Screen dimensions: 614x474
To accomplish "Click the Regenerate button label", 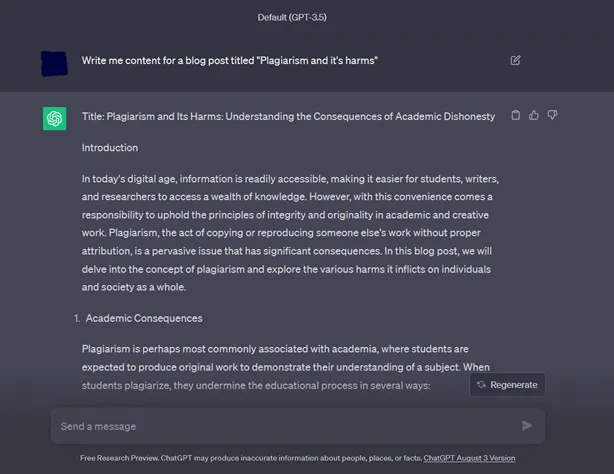I will point(514,385).
